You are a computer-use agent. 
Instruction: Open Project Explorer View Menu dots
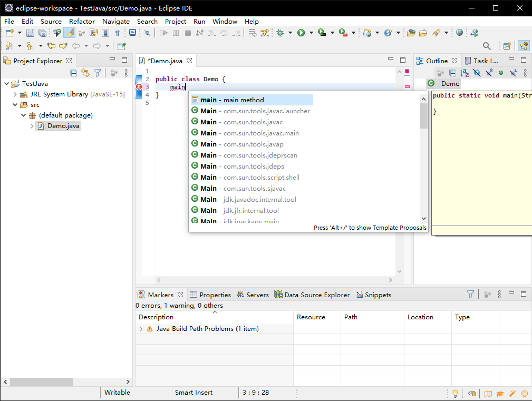[x=126, y=73]
